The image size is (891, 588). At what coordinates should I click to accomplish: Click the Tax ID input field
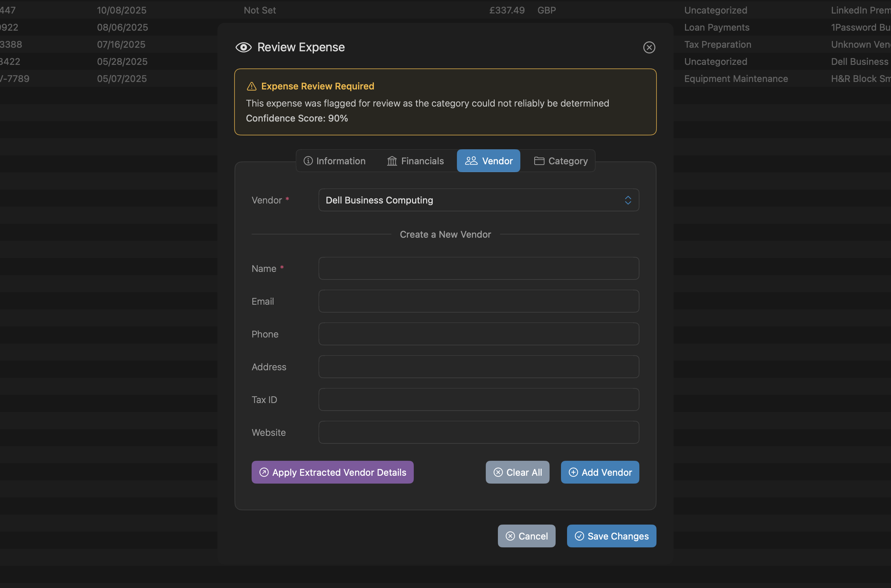coord(478,399)
